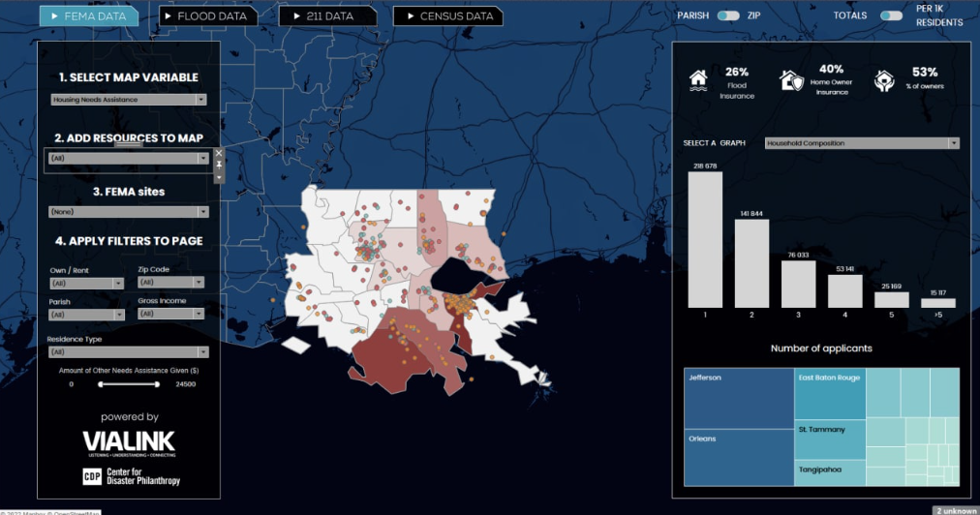This screenshot has width=980, height=515.
Task: Click the pin icon beside the resources dropdown
Action: pyautogui.click(x=219, y=166)
